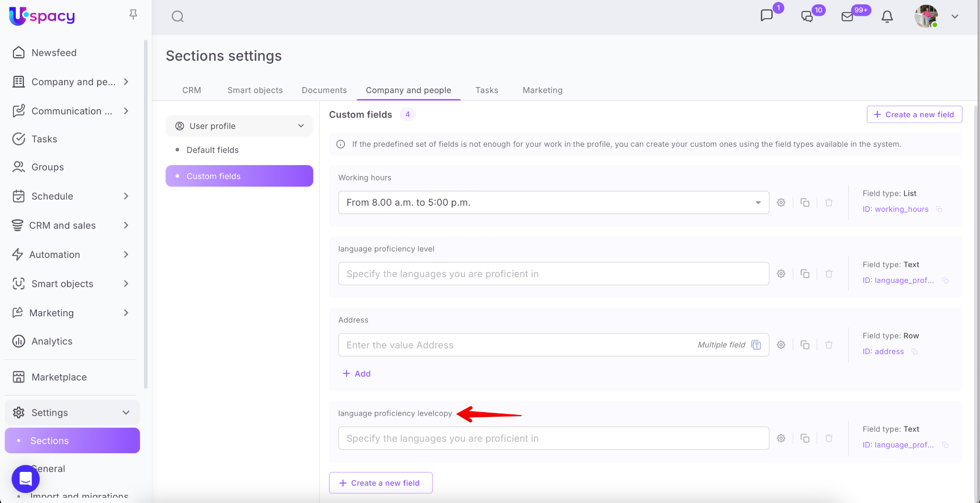Duplicate the Address field
The image size is (980, 503).
tap(805, 345)
